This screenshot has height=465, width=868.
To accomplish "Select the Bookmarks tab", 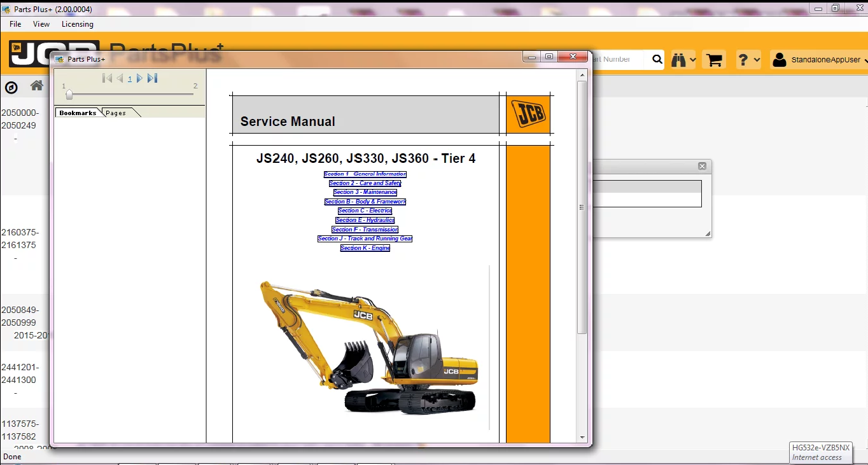I will [x=77, y=113].
